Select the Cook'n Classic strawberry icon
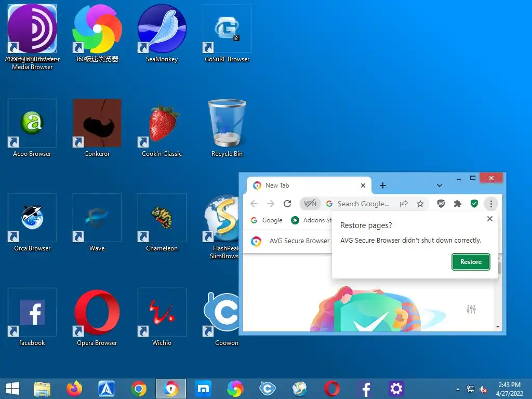 (x=162, y=123)
